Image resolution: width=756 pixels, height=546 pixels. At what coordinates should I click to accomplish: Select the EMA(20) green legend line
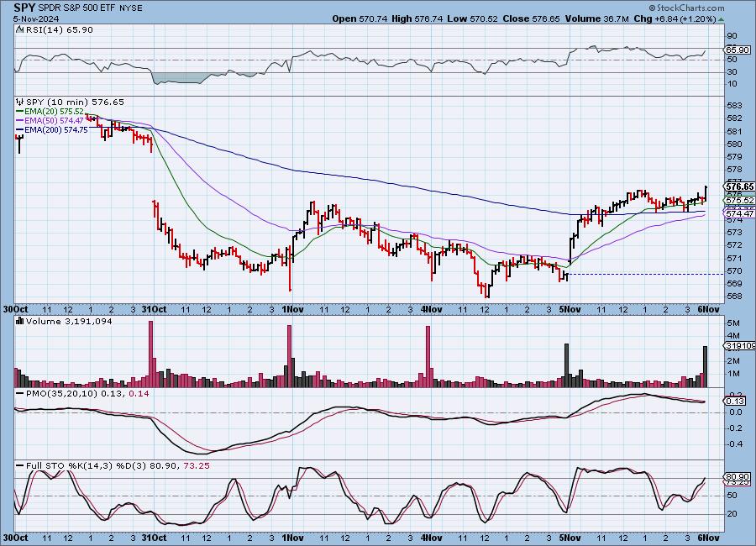pyautogui.click(x=20, y=111)
